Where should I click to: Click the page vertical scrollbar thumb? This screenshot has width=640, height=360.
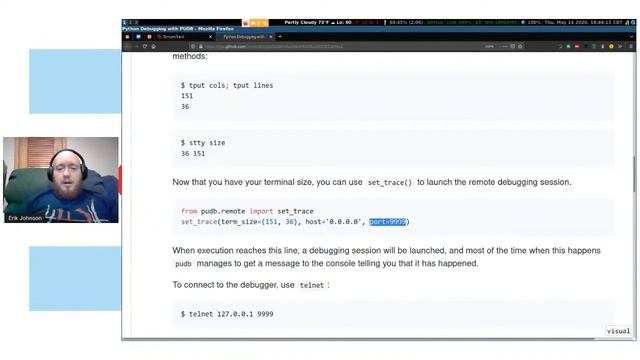634,173
